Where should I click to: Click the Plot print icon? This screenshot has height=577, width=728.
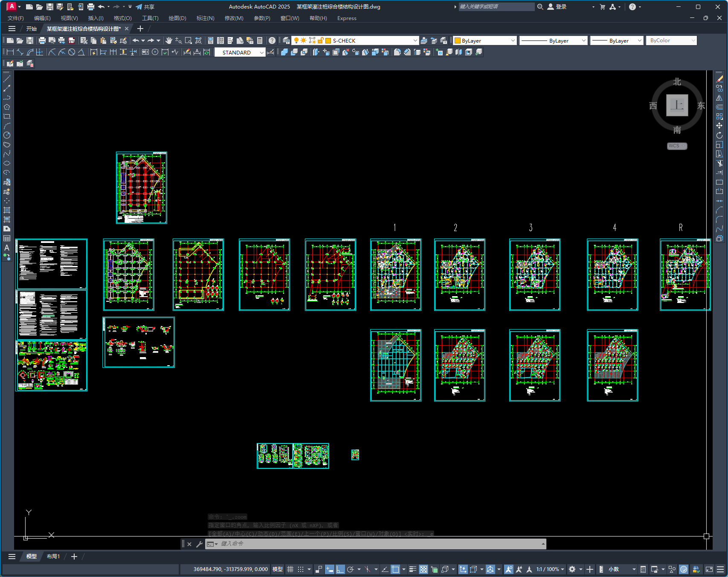[42, 40]
